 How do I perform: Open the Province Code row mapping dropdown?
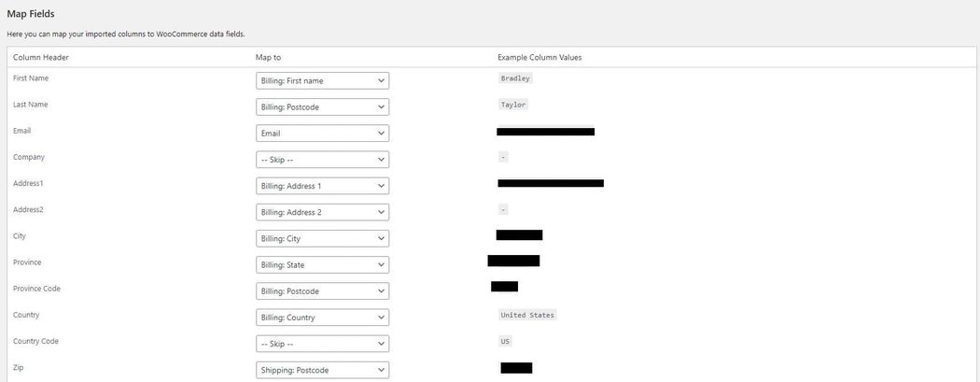pos(322,291)
